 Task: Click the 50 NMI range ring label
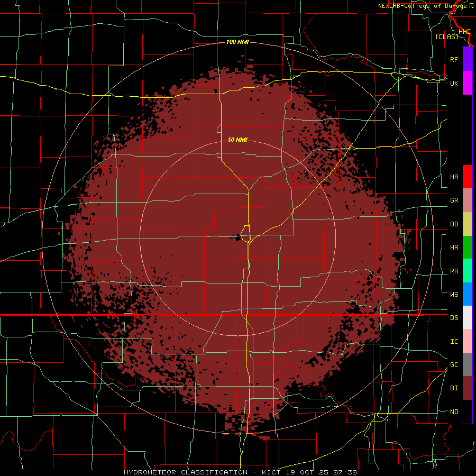237,140
